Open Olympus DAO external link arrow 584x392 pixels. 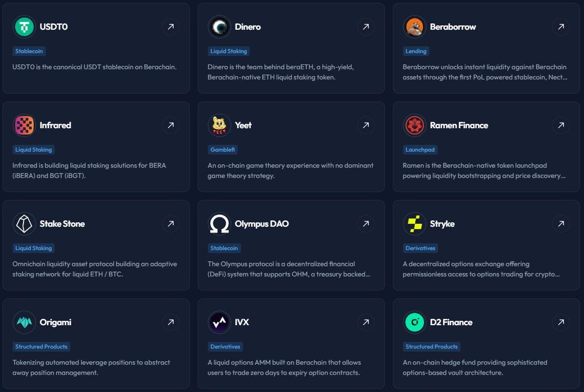click(366, 224)
